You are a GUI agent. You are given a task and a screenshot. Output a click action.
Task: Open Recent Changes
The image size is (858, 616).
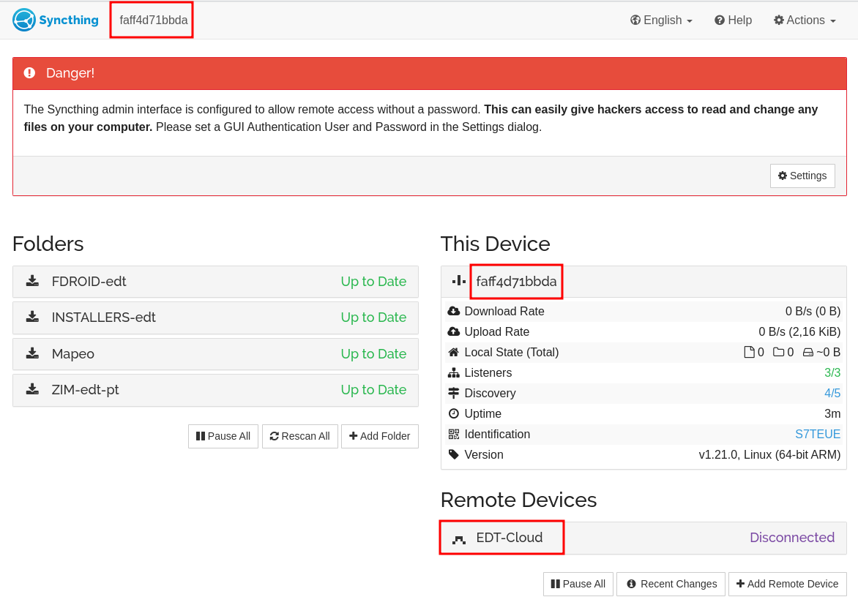click(x=671, y=584)
